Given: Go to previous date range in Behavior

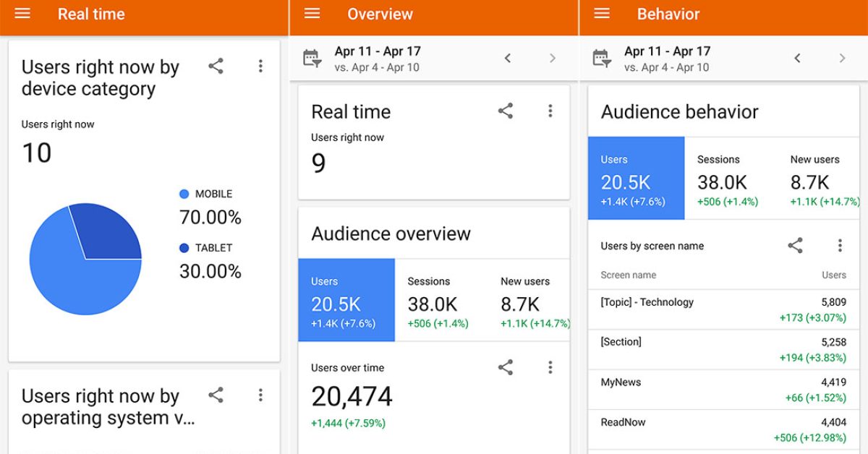Looking at the screenshot, I should pyautogui.click(x=797, y=59).
